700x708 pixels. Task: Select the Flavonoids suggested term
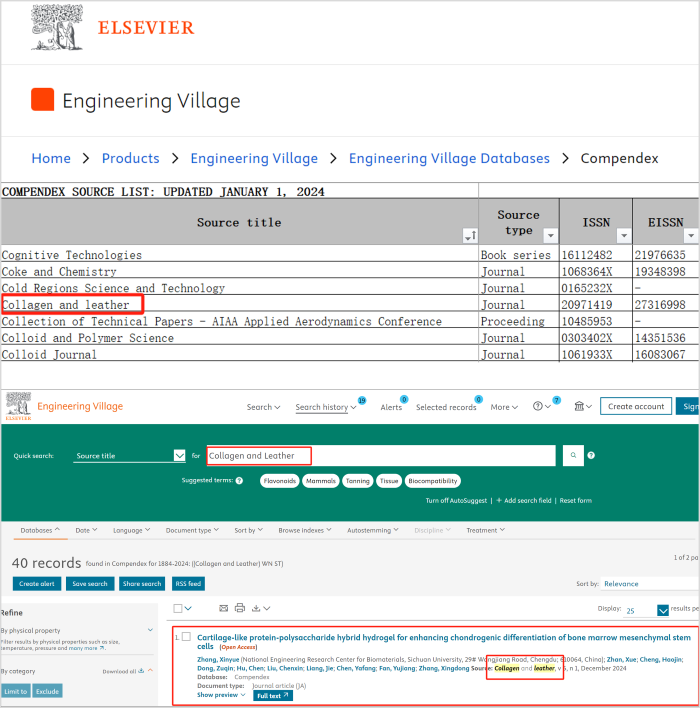coord(280,481)
